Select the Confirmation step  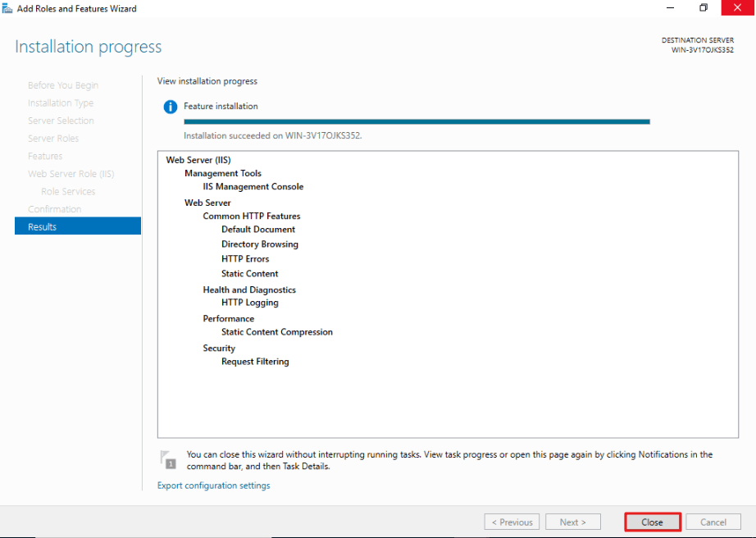click(x=54, y=209)
